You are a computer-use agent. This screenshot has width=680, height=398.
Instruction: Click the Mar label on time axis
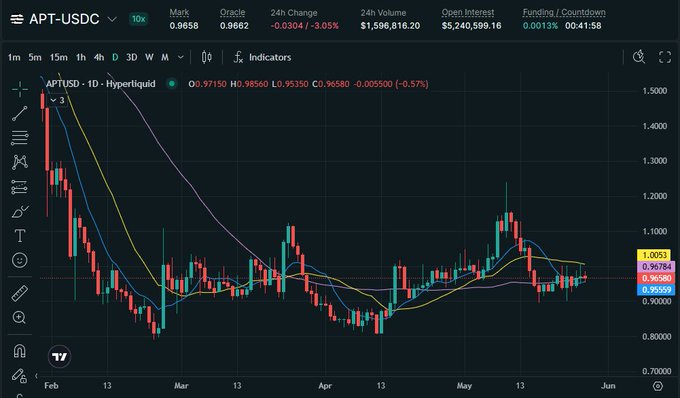(181, 386)
